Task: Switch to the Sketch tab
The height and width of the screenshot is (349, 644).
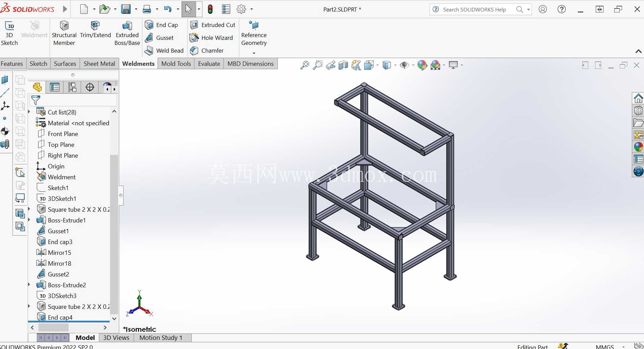Action: coord(38,64)
